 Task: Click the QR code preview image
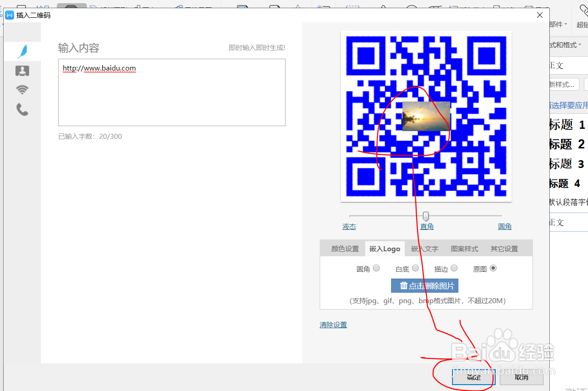coord(426,117)
